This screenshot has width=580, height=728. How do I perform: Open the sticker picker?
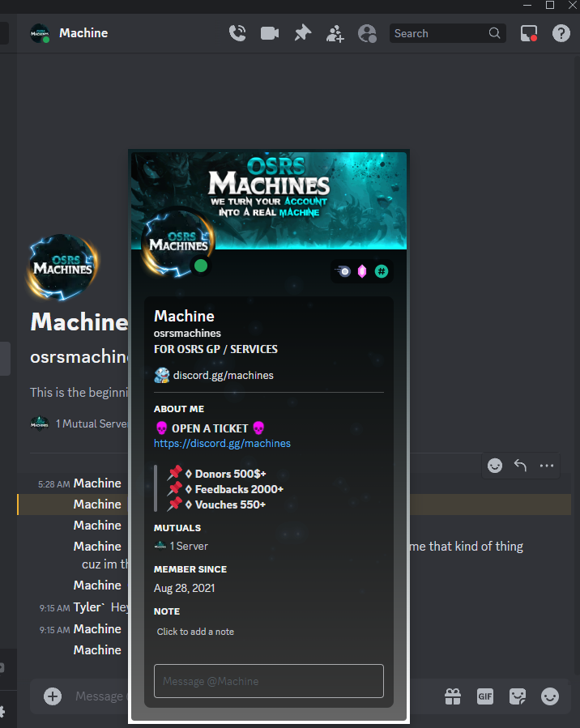pos(518,696)
